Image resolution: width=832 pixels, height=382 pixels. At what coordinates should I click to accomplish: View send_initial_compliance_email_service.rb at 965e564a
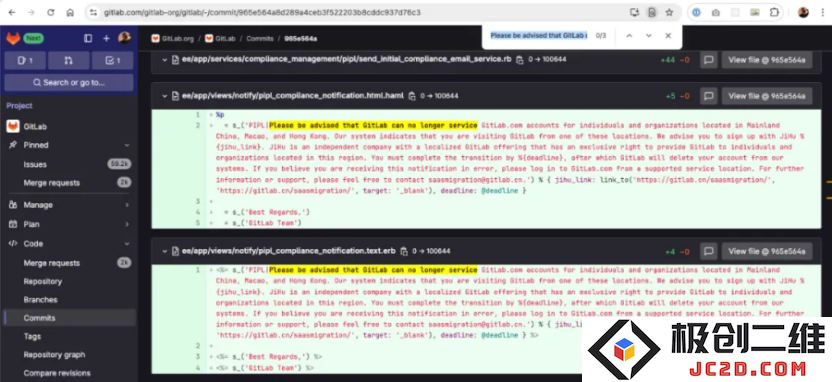[x=767, y=59]
